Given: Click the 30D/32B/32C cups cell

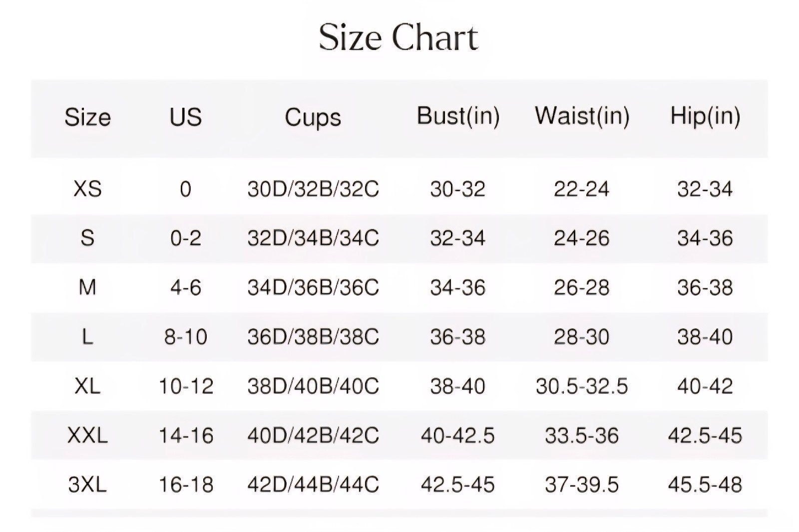Looking at the screenshot, I should (313, 189).
